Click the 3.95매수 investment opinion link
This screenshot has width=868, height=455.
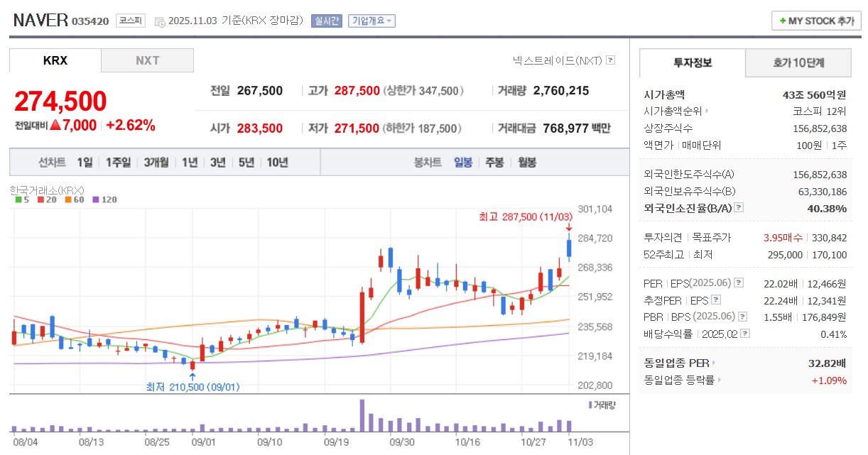[x=782, y=237]
